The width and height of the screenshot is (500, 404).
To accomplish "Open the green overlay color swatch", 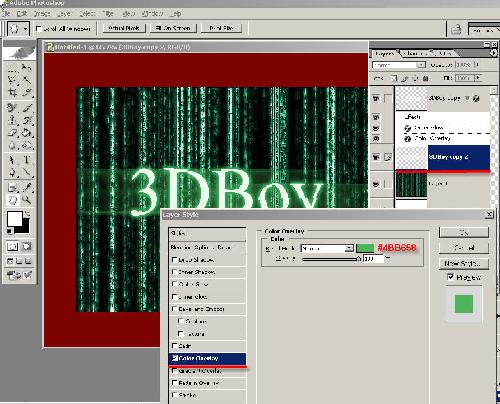I will pos(365,248).
